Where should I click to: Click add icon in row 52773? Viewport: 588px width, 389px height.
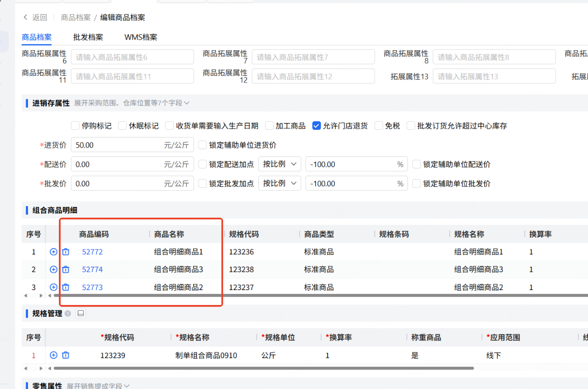(54, 287)
